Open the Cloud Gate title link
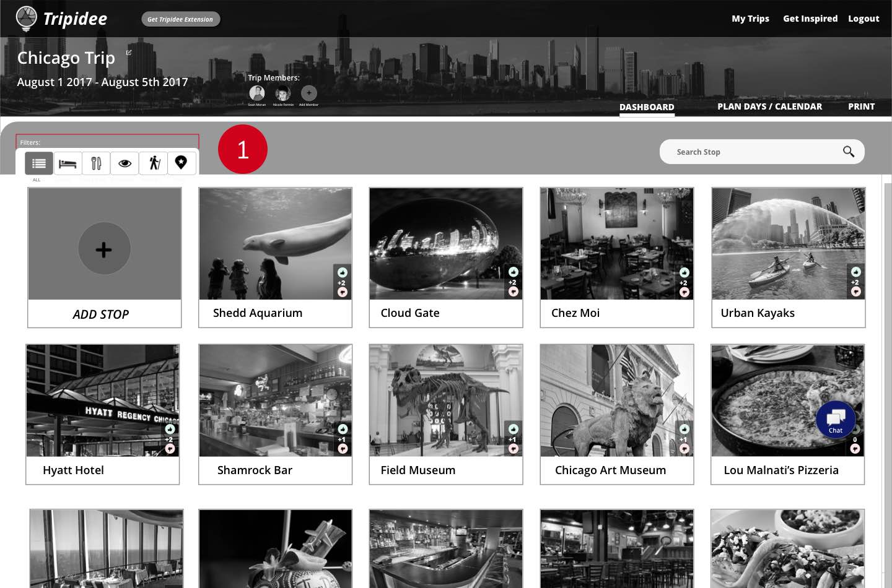The width and height of the screenshot is (892, 588). click(410, 313)
